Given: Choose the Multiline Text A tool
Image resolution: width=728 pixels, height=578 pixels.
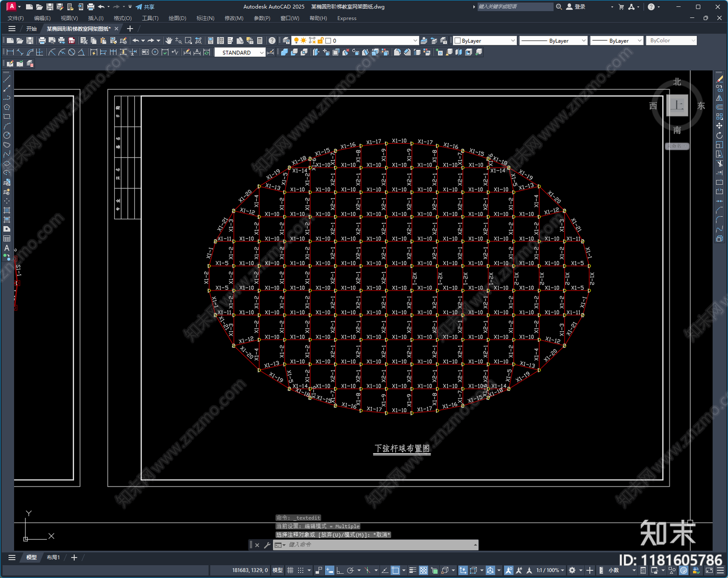Looking at the screenshot, I should click(x=7, y=248).
